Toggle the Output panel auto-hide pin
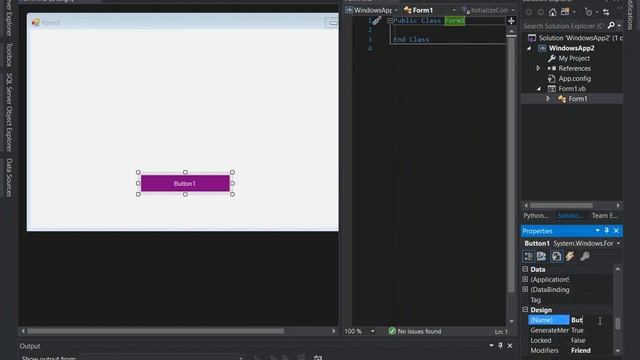This screenshot has height=360, width=640. pos(500,346)
